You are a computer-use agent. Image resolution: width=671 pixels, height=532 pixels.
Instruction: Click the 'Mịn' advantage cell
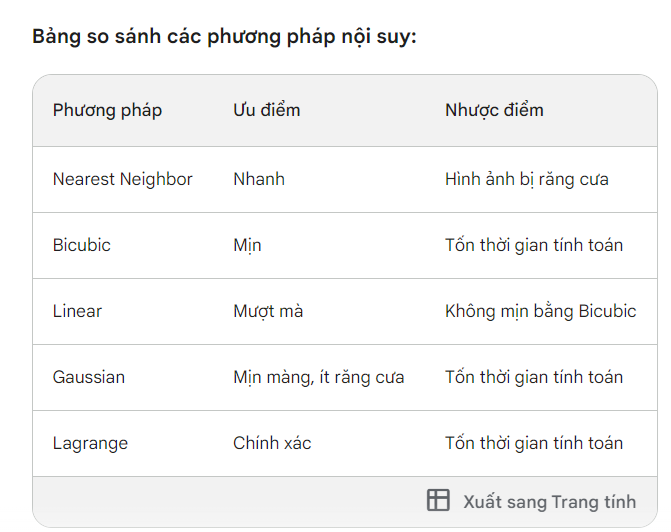(247, 245)
